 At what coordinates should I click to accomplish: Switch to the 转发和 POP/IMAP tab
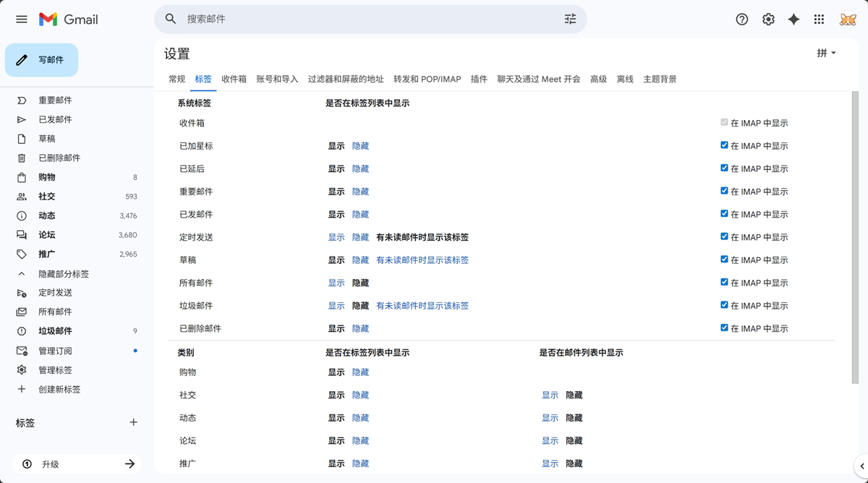tap(427, 80)
